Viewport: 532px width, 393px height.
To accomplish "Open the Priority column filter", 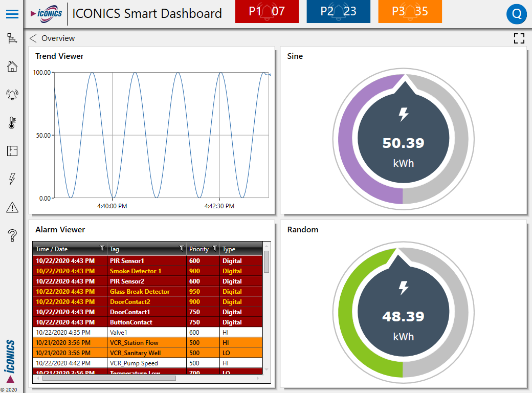I will click(214, 249).
